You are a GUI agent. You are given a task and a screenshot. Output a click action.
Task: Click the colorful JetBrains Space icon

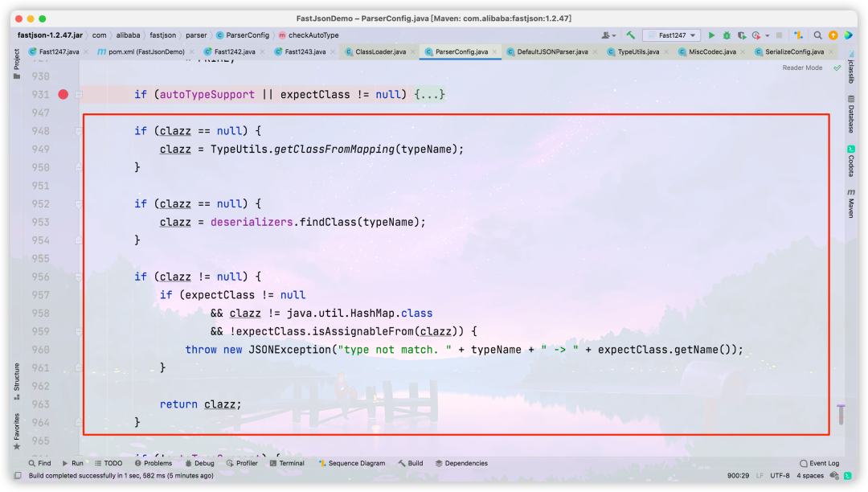tap(849, 35)
